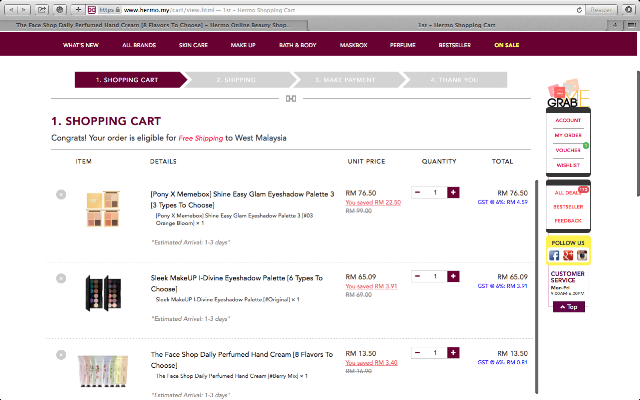
Task: Open the downloads button in the Safari toolbar
Action: coord(629,10)
